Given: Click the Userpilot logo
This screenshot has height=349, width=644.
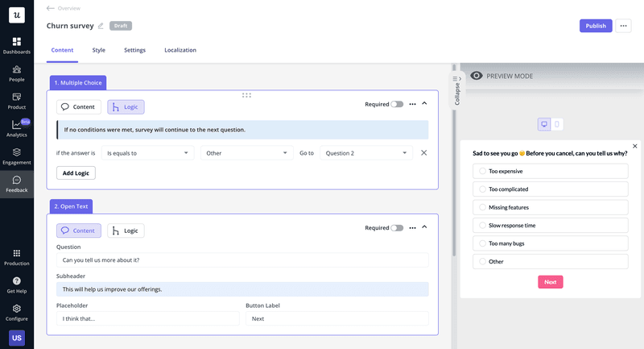Looking at the screenshot, I should pyautogui.click(x=17, y=15).
